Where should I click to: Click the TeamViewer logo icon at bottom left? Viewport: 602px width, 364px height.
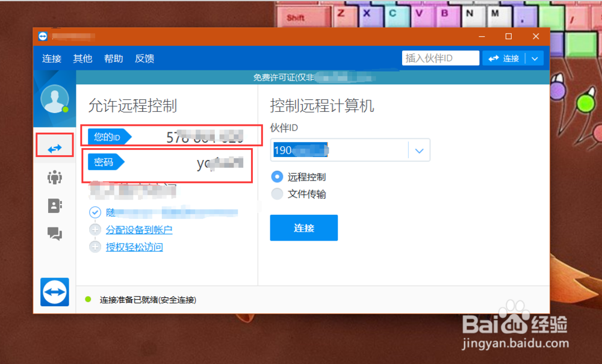point(54,292)
